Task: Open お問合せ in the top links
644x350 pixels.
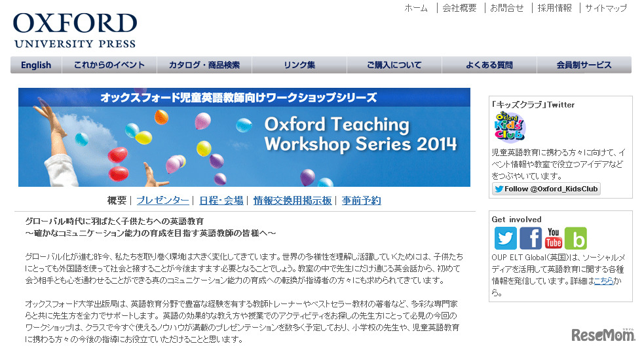Action: (507, 8)
